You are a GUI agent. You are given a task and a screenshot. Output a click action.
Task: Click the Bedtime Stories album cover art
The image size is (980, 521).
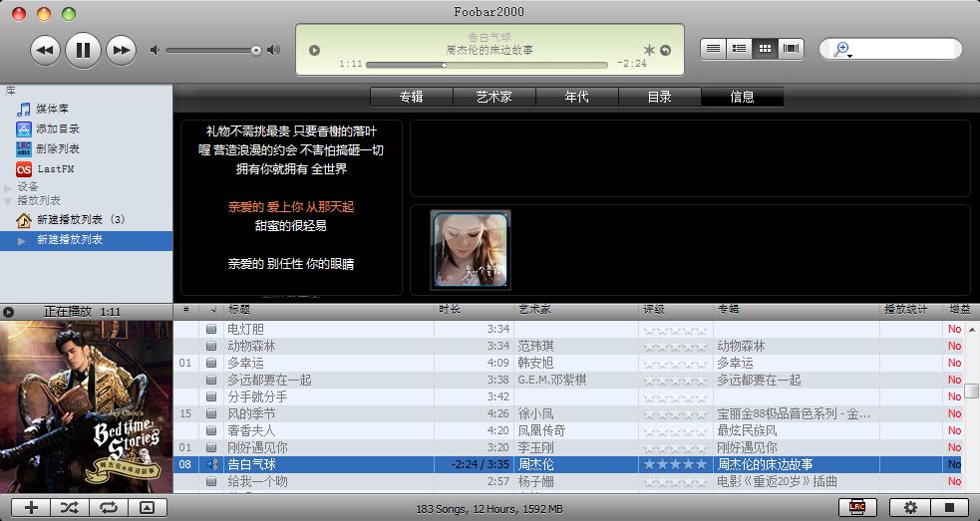pos(87,406)
